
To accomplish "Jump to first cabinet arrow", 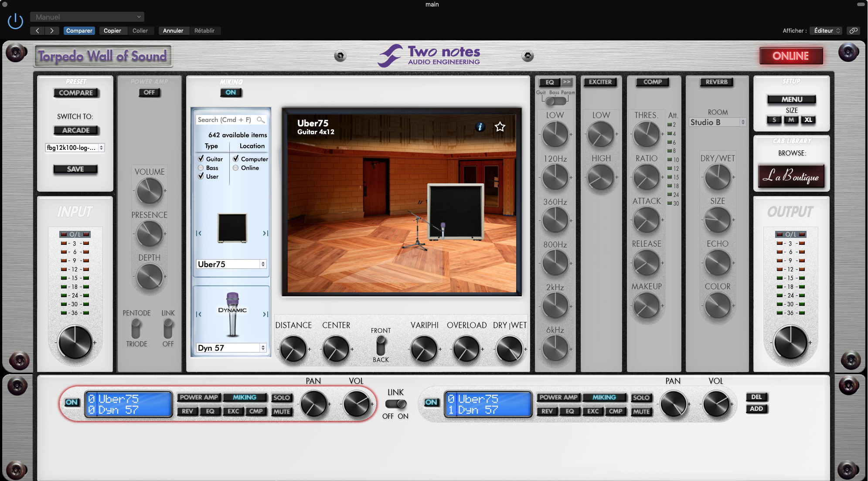I will coord(199,233).
